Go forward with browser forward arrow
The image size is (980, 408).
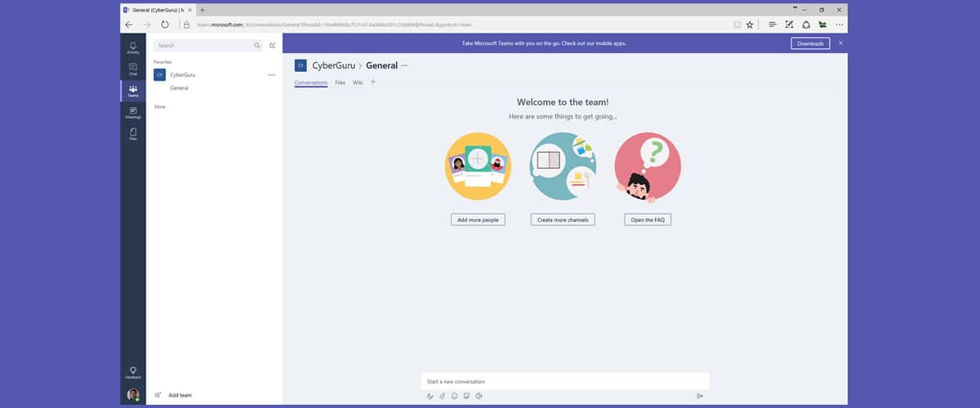tap(147, 24)
